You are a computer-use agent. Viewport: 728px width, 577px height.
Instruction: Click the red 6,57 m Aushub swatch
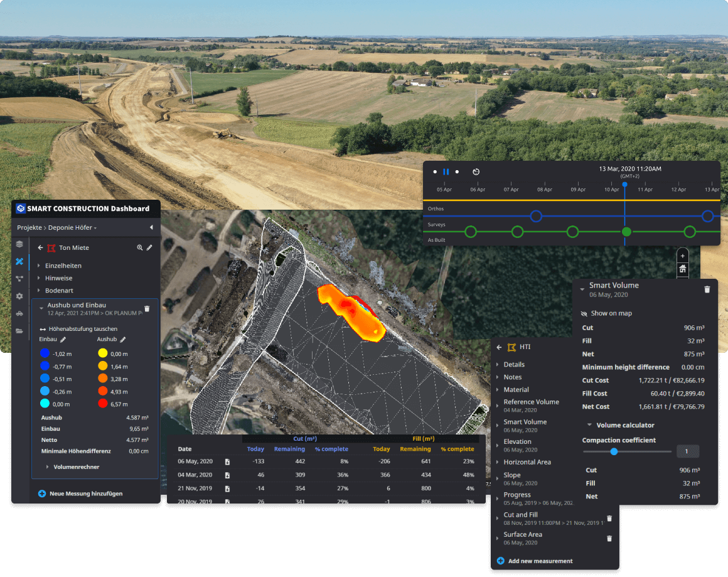(x=102, y=404)
